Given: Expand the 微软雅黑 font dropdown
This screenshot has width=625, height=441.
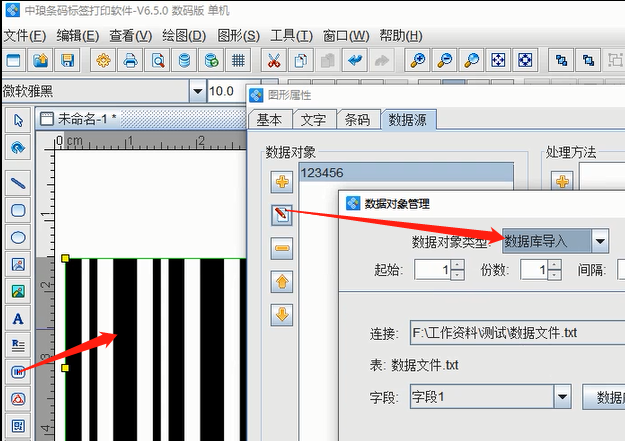Looking at the screenshot, I should point(197,91).
